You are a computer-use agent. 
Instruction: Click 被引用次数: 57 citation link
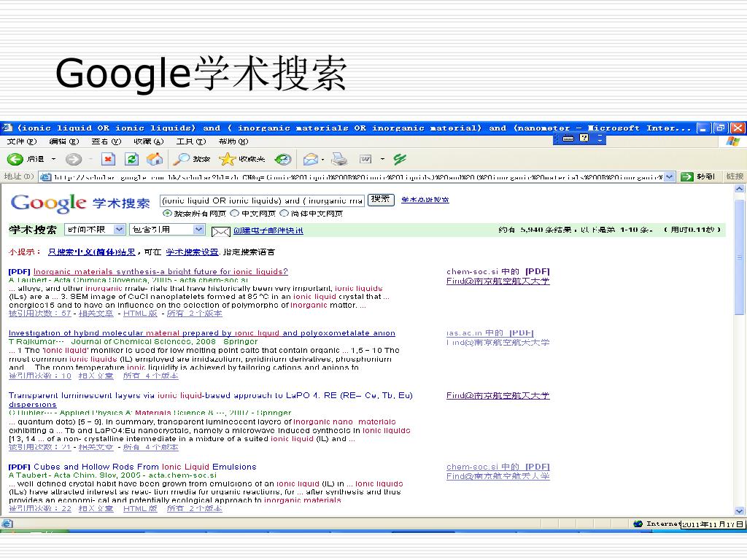39,314
